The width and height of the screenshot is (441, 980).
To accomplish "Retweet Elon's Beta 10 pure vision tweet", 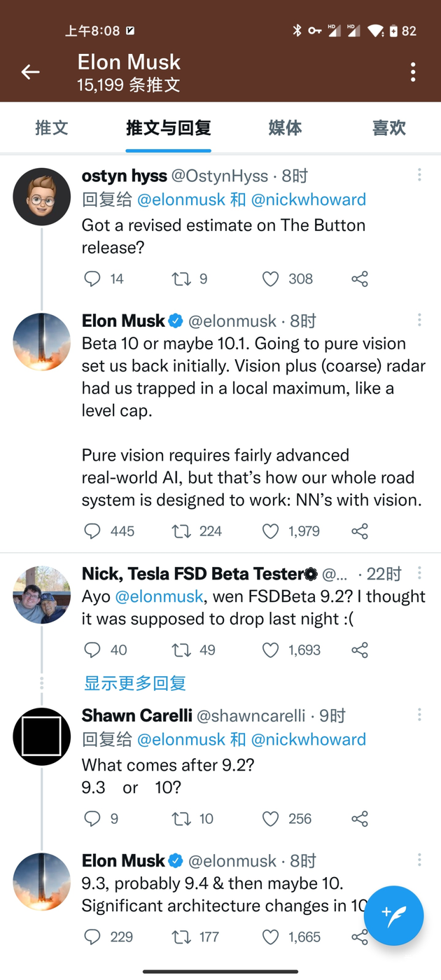I will coord(181,531).
